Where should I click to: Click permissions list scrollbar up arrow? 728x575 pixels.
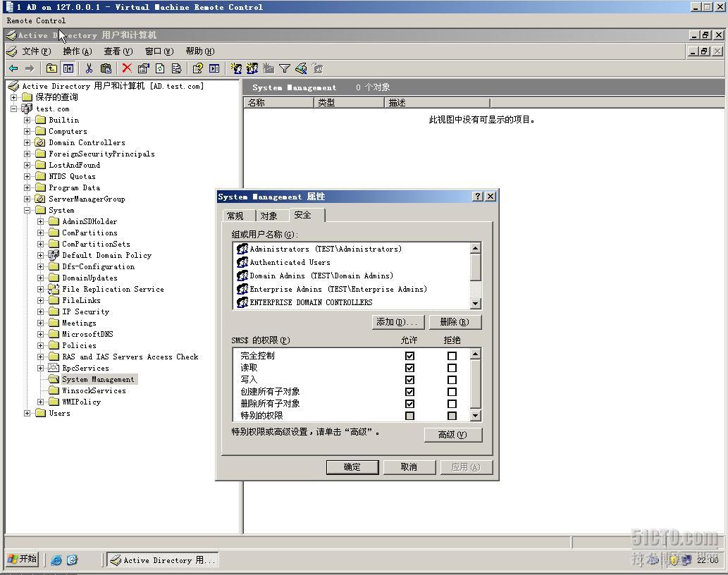pos(476,354)
